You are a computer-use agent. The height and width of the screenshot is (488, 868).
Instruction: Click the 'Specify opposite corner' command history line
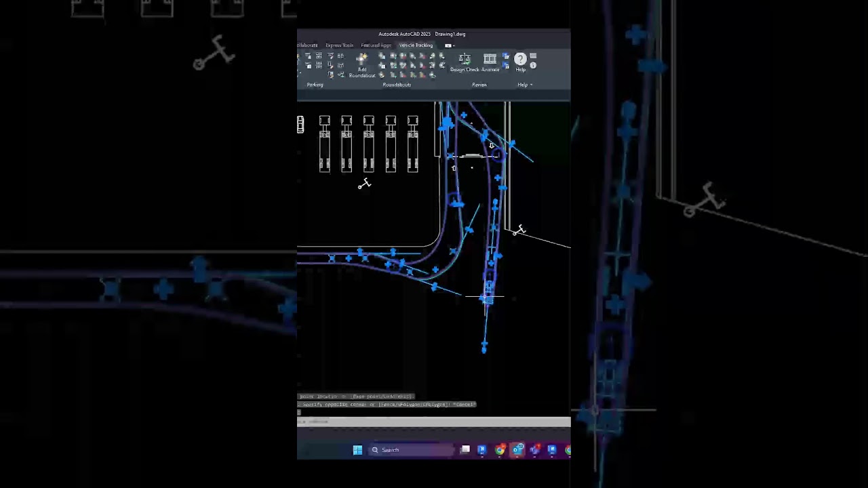pos(387,405)
